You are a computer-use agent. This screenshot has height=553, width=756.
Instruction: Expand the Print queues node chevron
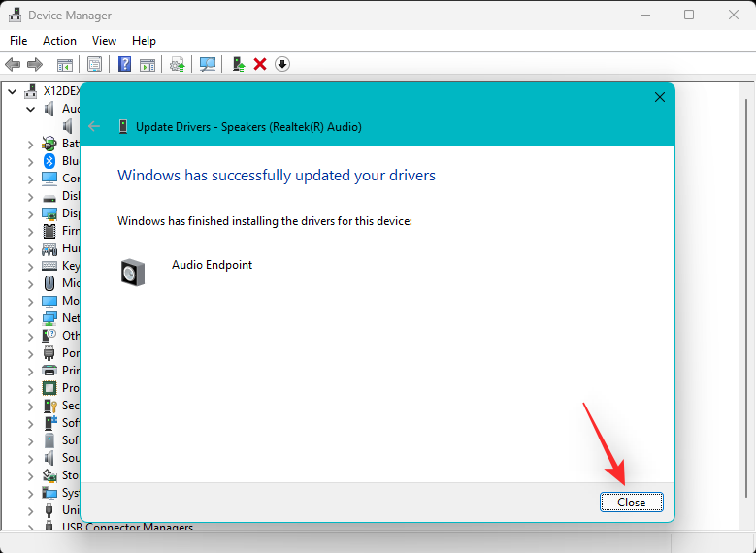point(30,372)
